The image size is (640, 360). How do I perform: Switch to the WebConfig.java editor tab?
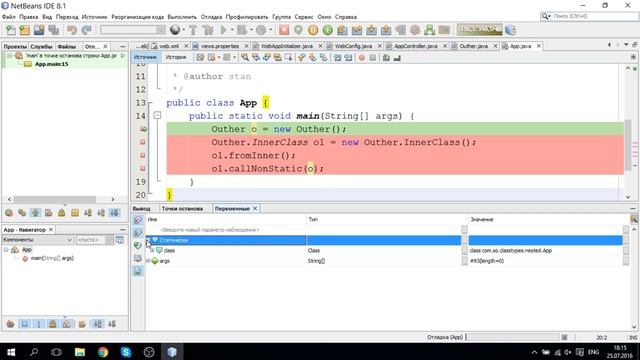click(353, 46)
